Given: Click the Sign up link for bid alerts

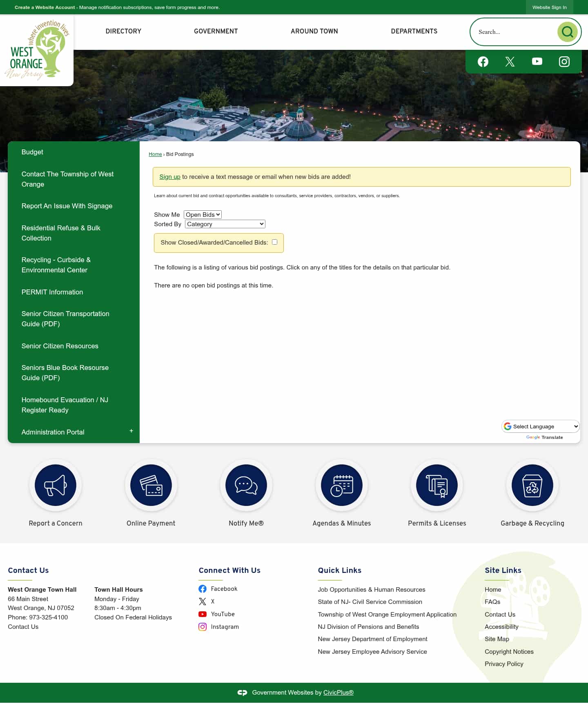Looking at the screenshot, I should (170, 177).
